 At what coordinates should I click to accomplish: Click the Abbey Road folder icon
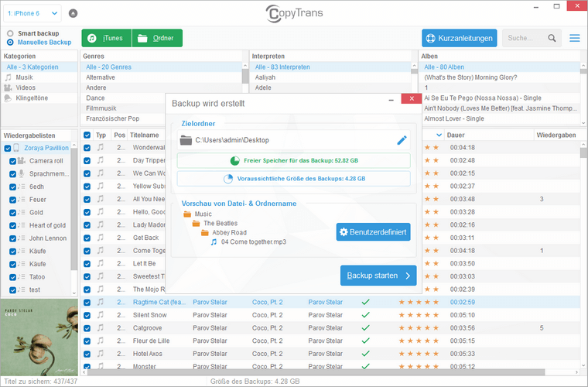(204, 233)
